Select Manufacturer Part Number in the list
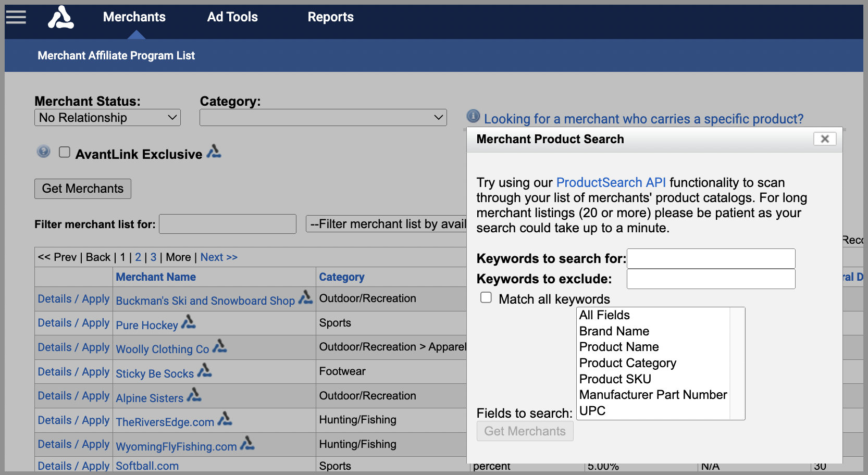This screenshot has height=475, width=868. click(654, 395)
